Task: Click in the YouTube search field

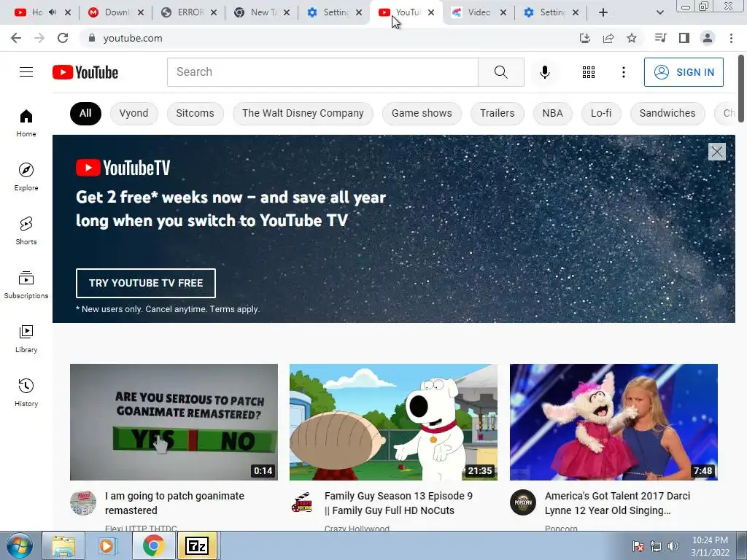Action: click(322, 72)
